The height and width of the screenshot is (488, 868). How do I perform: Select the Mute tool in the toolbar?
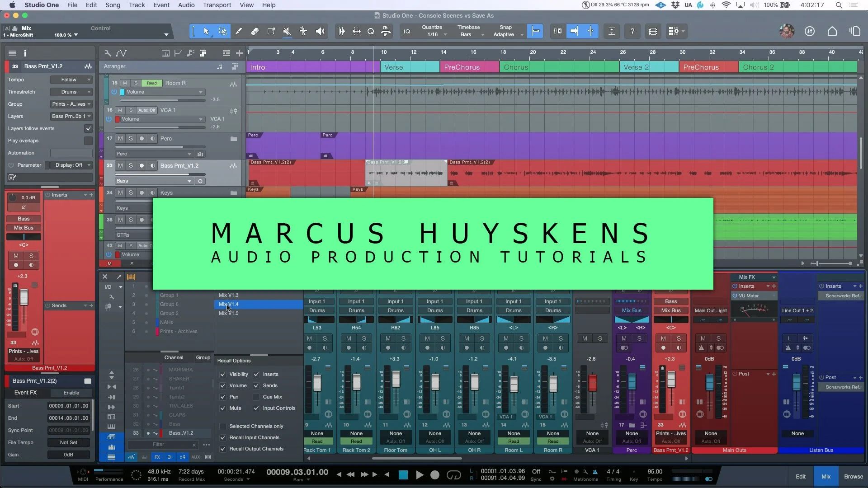pos(287,31)
